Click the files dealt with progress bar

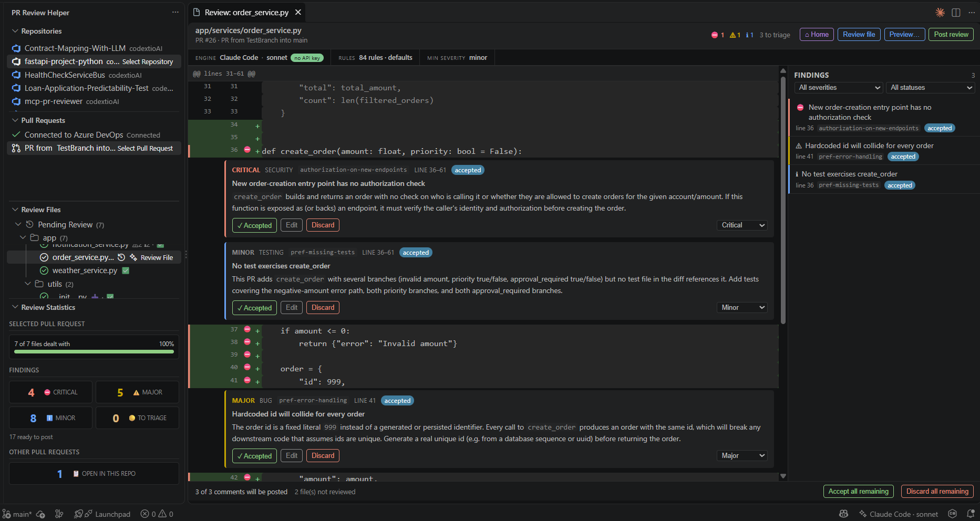[94, 352]
